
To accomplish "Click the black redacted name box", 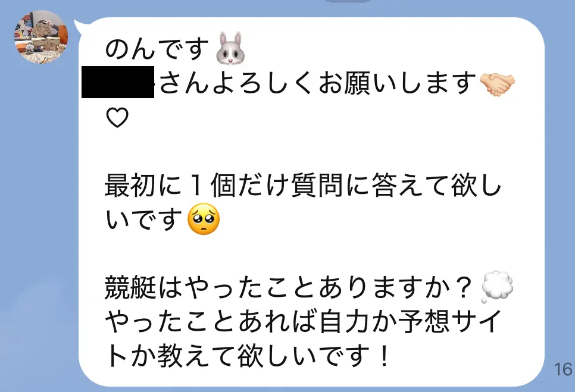I will (118, 82).
